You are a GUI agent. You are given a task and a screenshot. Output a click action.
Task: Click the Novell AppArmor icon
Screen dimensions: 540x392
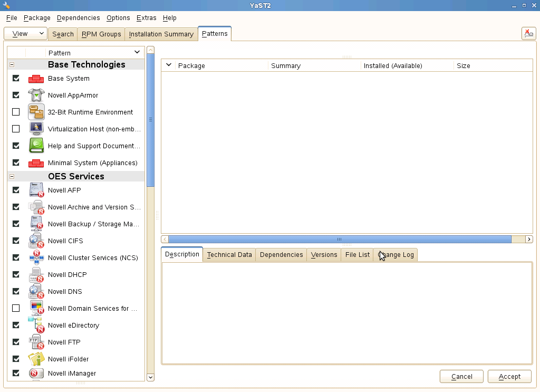(x=36, y=95)
